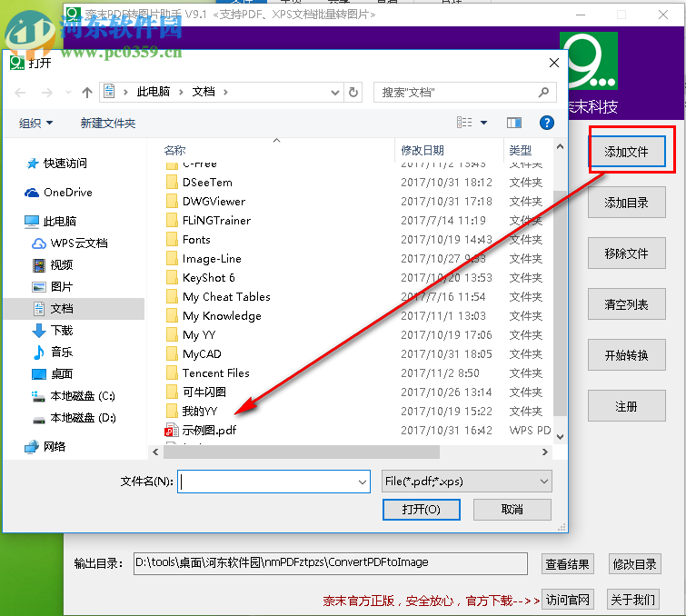Select the My Cheat Tables folder icon

point(172,296)
